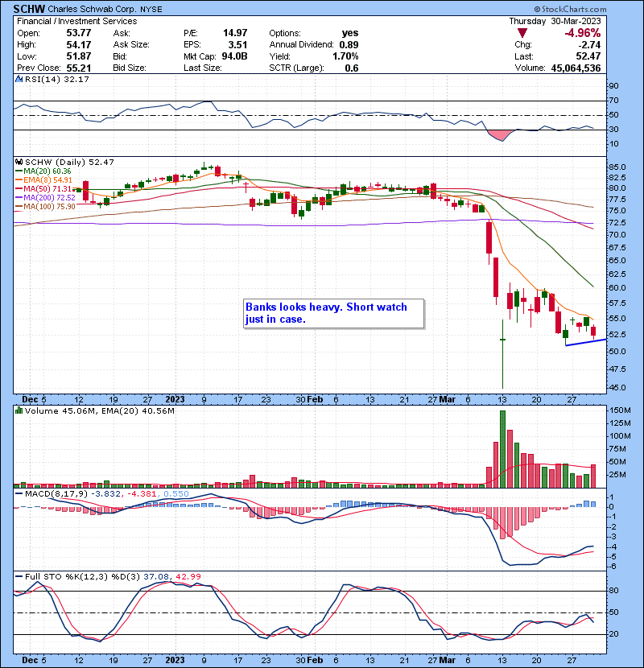
Task: Click the MA(50) 71.31 legend entry
Action: tap(43, 188)
